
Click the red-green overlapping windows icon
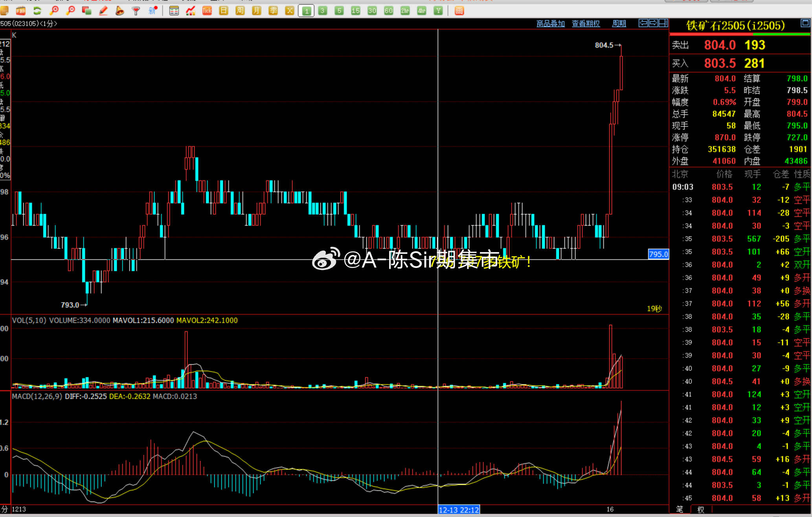coord(87,11)
